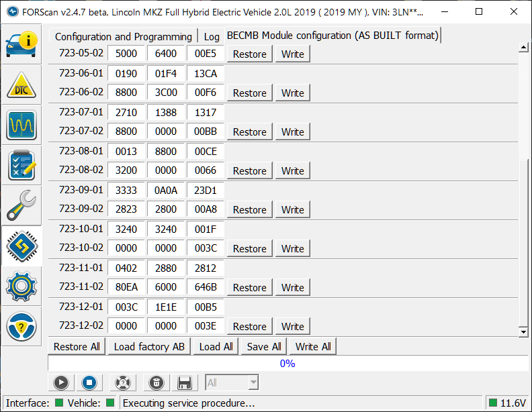Open the All filter dropdown

[x=232, y=383]
